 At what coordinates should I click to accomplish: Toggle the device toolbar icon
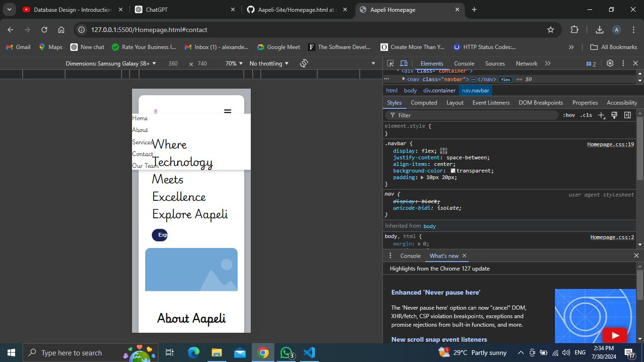(x=404, y=64)
